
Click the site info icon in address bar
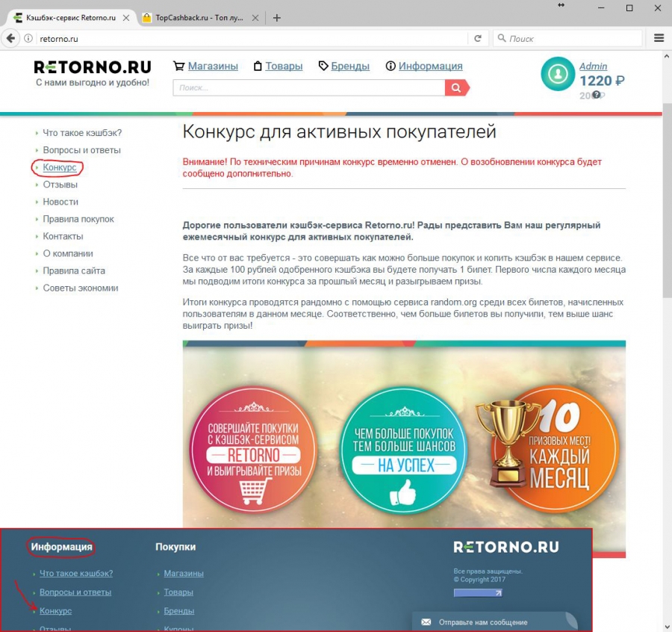pos(28,39)
